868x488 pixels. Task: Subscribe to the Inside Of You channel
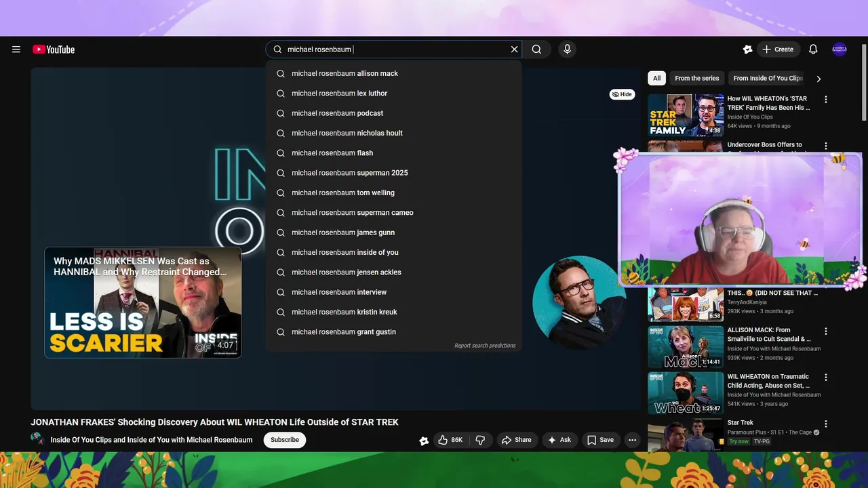pos(285,440)
